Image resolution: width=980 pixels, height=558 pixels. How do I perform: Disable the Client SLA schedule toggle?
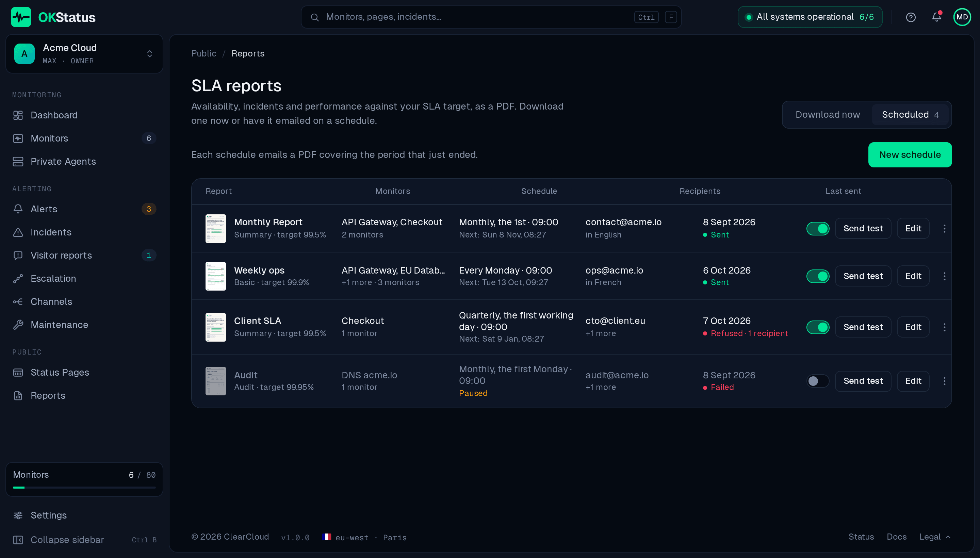[817, 327]
